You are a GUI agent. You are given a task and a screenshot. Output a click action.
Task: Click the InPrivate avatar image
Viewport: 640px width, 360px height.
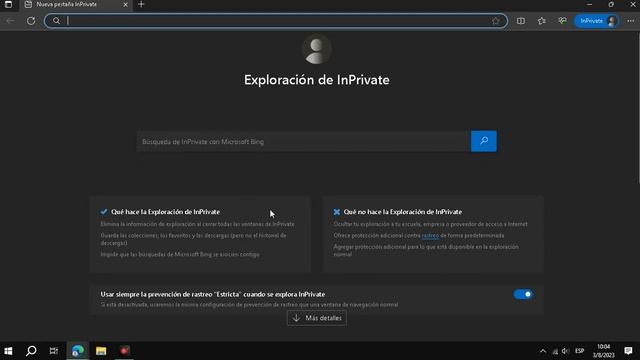tap(316, 49)
